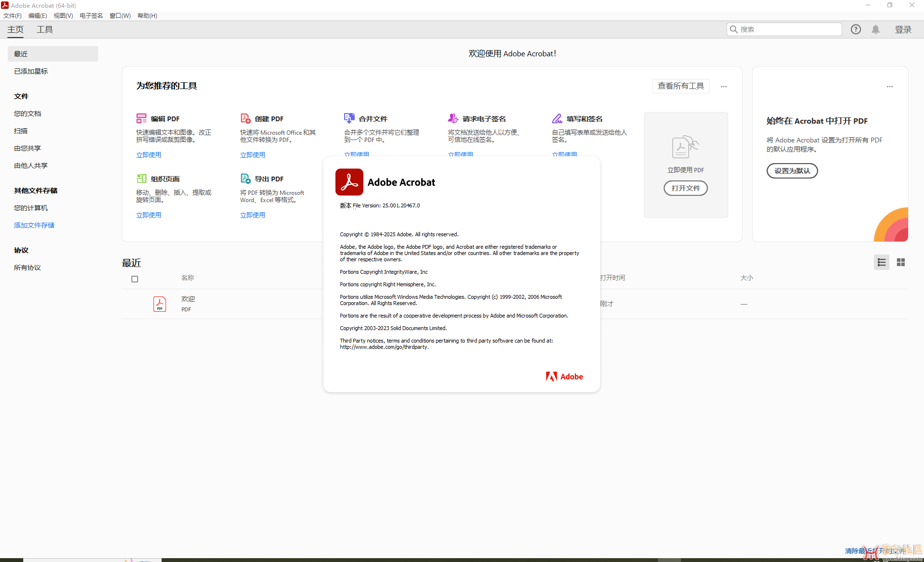Open the 视图(V) menu

click(63, 16)
